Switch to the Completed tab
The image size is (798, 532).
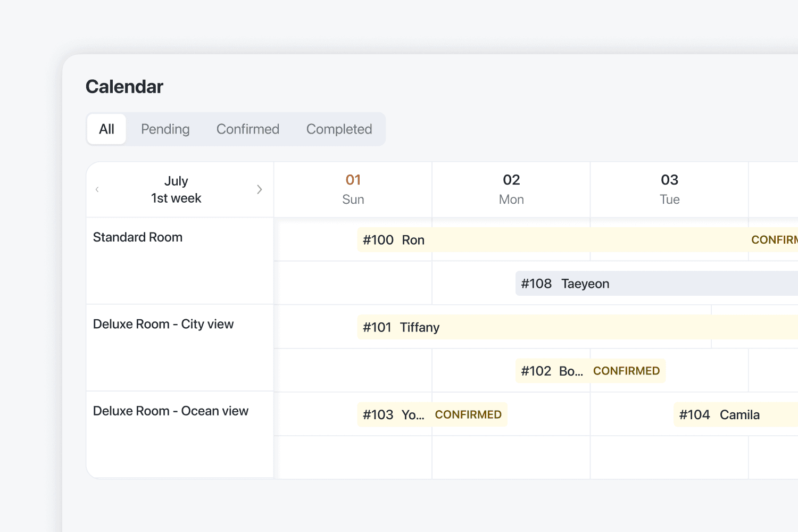(x=339, y=129)
